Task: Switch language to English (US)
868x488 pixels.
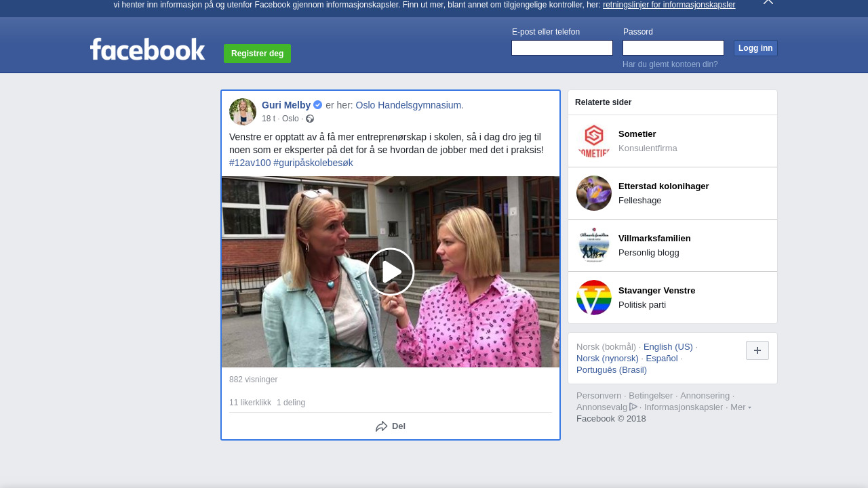Action: click(x=668, y=347)
